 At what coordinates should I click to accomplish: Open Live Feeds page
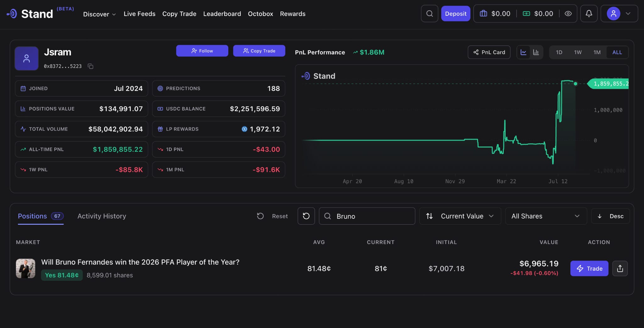pyautogui.click(x=140, y=14)
